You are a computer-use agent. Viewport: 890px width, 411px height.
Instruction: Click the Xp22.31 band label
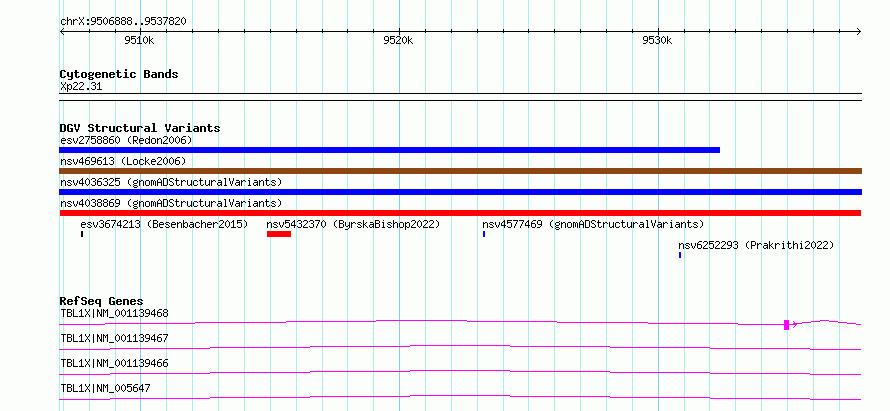[81, 87]
